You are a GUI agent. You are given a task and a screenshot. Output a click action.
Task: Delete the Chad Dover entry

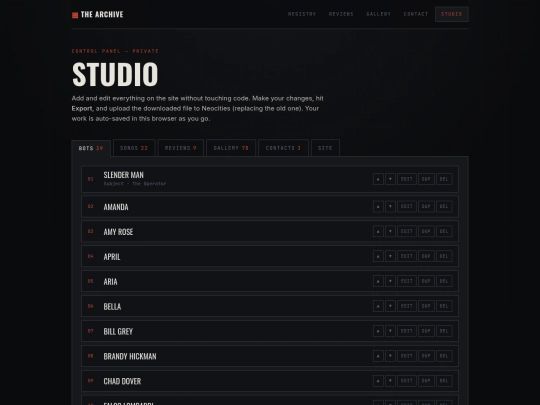(x=444, y=381)
